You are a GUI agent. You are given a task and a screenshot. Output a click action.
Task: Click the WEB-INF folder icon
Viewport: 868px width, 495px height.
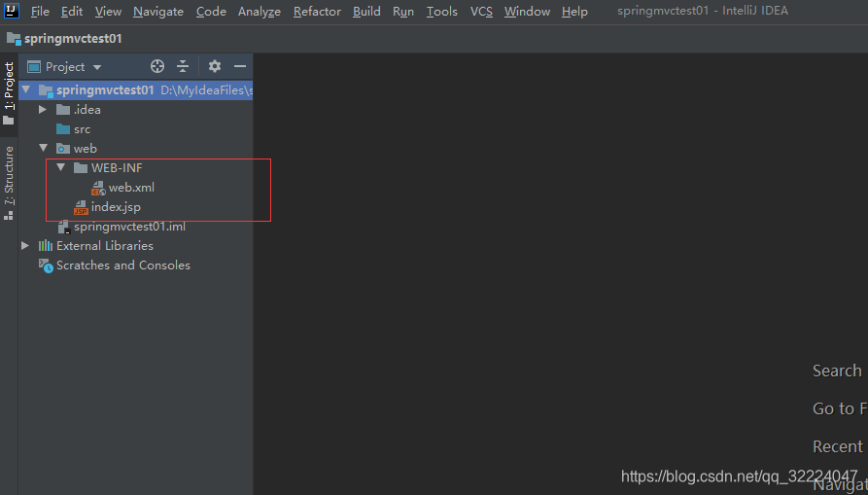point(81,168)
